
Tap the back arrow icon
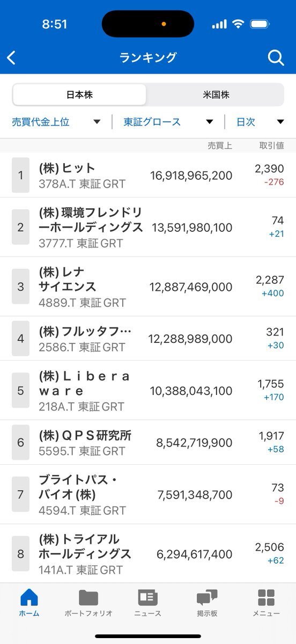(x=12, y=58)
